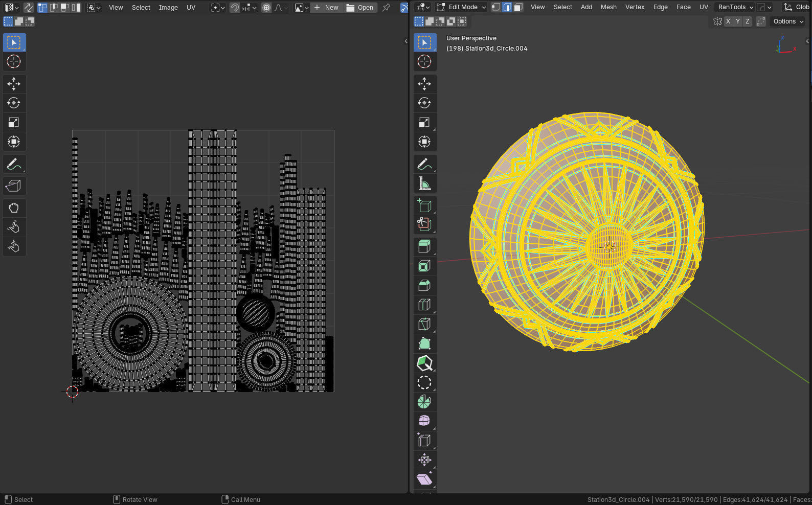This screenshot has height=505, width=812.
Task: Toggle Y axis mirror
Action: (x=738, y=21)
